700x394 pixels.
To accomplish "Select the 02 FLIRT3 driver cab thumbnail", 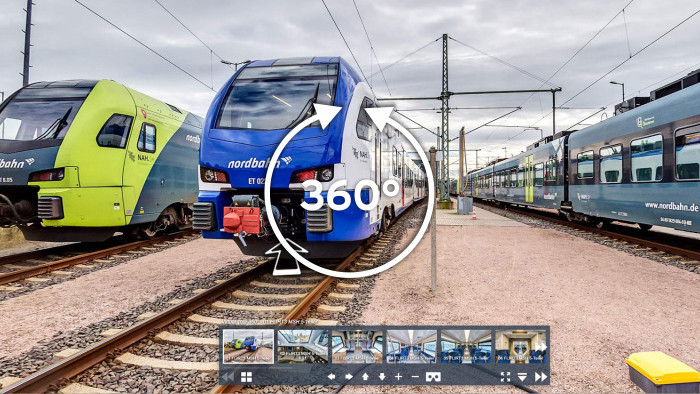I will [303, 346].
